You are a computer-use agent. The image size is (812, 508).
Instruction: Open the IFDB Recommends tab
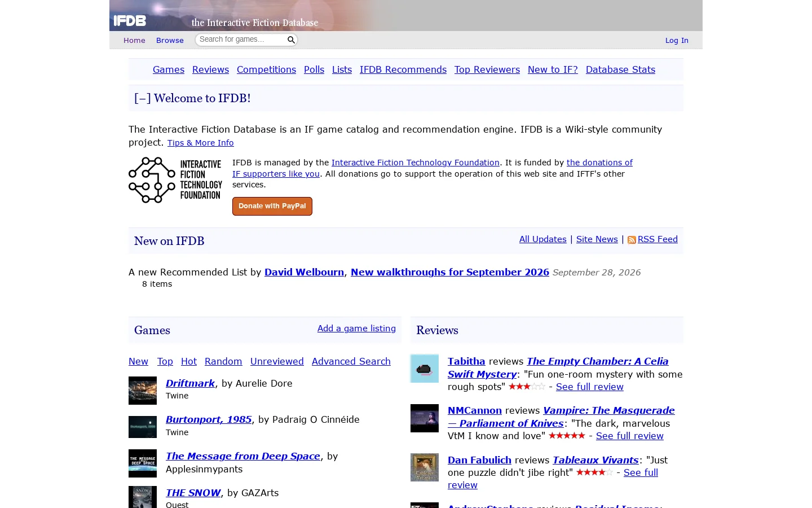pos(403,69)
